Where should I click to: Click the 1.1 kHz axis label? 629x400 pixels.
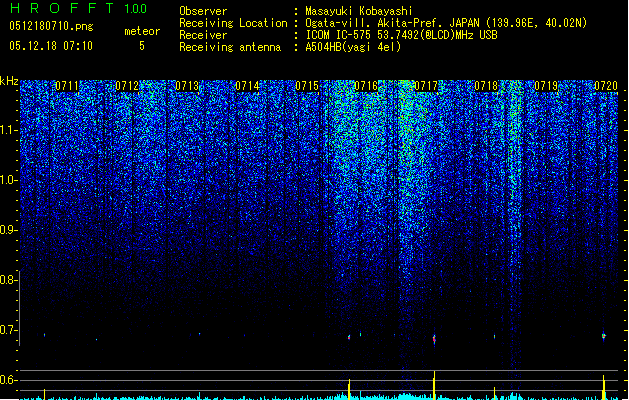(x=8, y=130)
